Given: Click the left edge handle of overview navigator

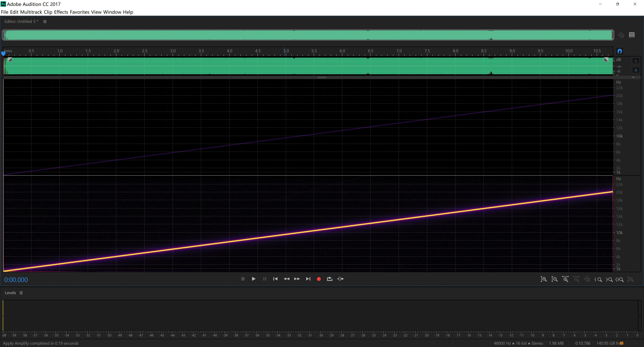Looking at the screenshot, I should pyautogui.click(x=3, y=35).
